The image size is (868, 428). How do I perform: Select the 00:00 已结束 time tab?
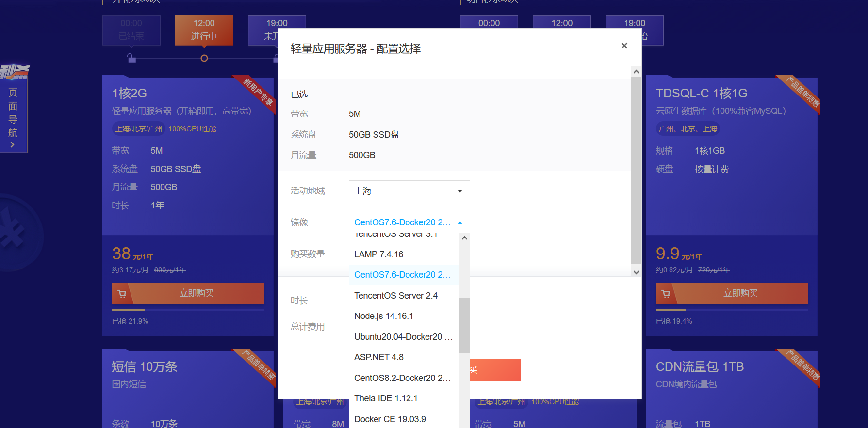click(x=131, y=30)
